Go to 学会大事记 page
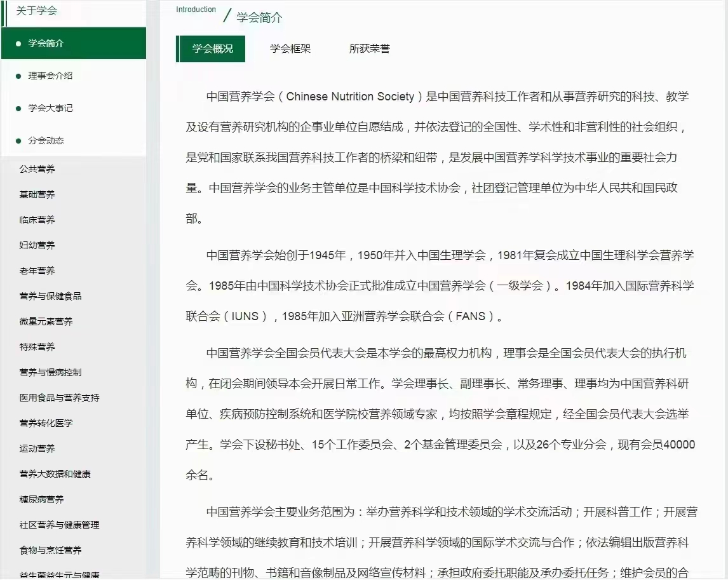This screenshot has width=728, height=580. 50,108
